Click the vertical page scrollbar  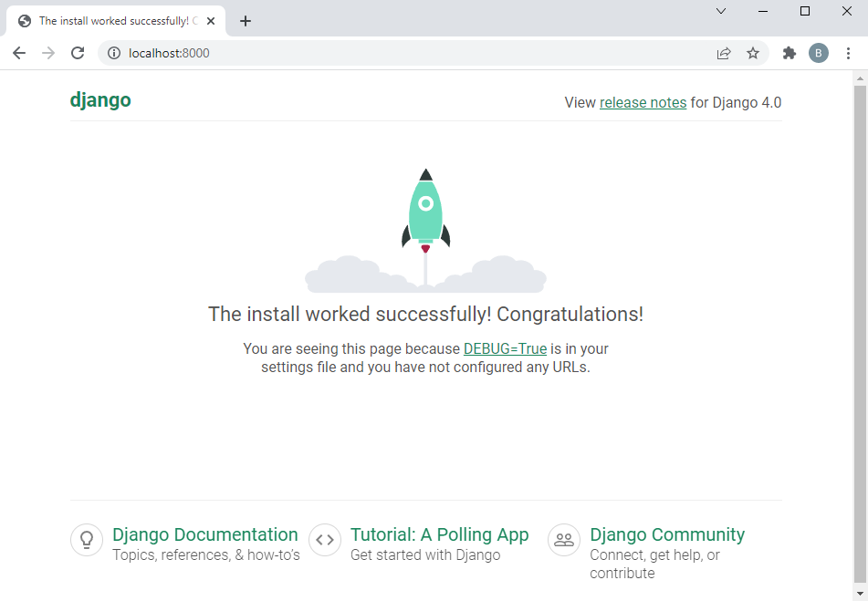point(860,328)
